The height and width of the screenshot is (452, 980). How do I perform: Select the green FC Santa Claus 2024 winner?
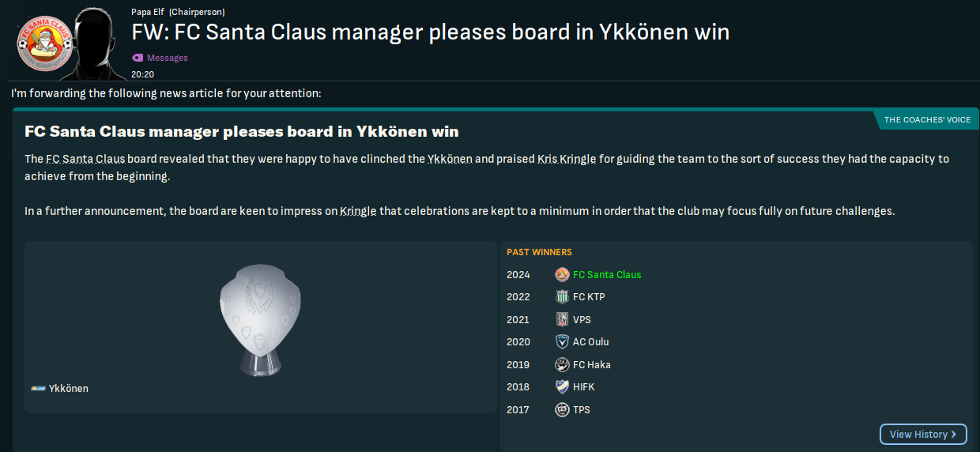click(607, 275)
